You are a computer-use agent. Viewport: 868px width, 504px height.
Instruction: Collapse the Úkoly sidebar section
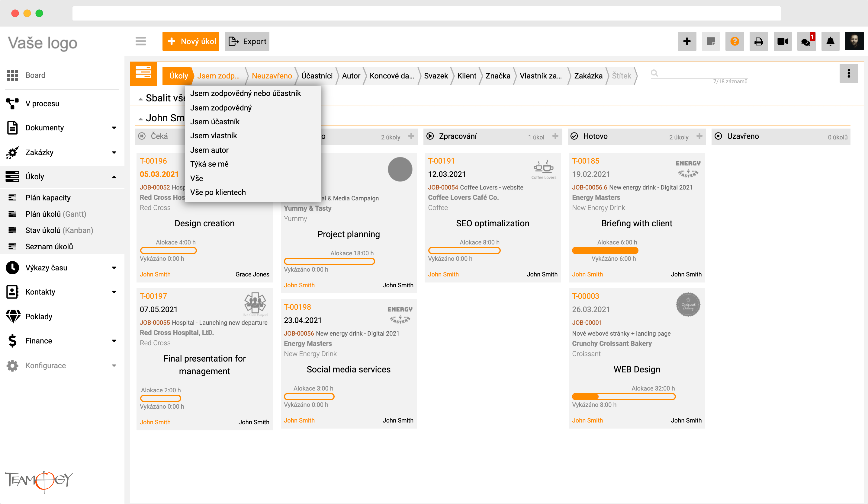(114, 177)
